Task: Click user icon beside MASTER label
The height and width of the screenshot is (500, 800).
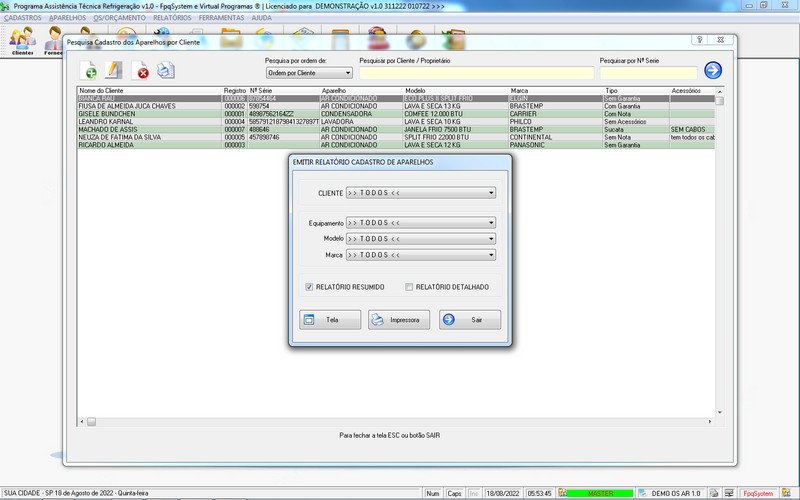Action: tap(563, 493)
